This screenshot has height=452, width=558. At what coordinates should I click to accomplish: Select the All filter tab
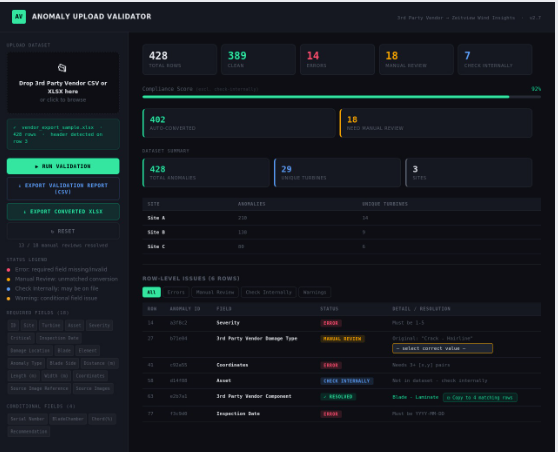point(152,292)
